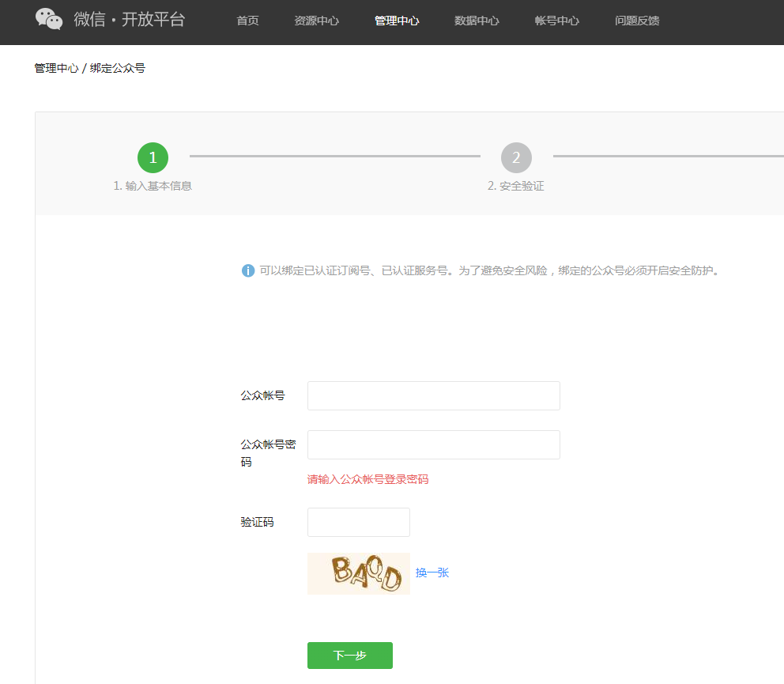
Task: Click the 1. 输入基本信息 step label
Action: tap(153, 186)
